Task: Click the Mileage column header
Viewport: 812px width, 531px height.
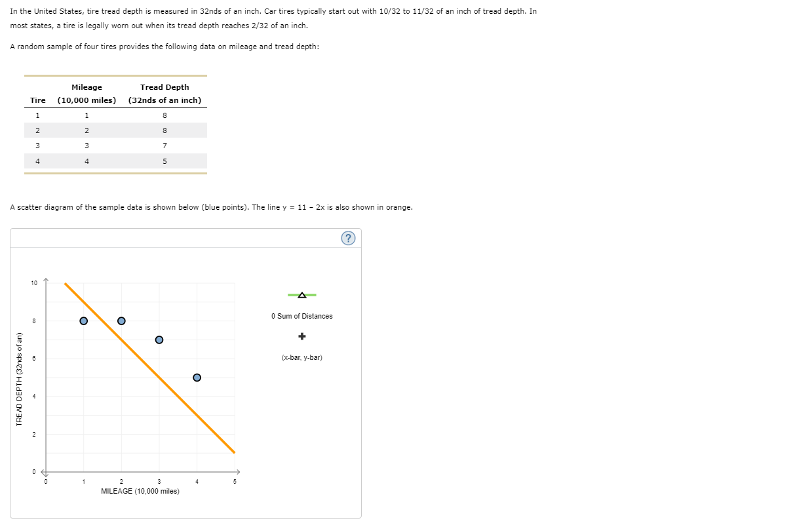Action: click(x=87, y=94)
